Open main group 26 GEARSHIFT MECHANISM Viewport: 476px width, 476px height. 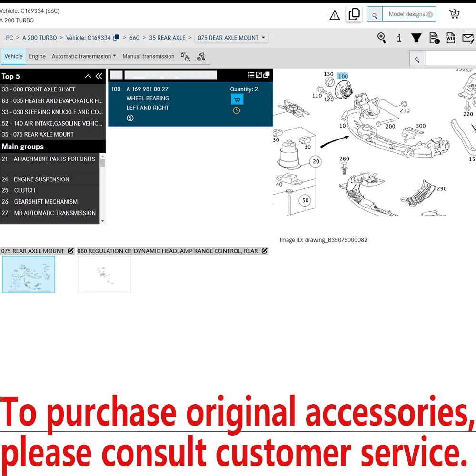[50, 201]
